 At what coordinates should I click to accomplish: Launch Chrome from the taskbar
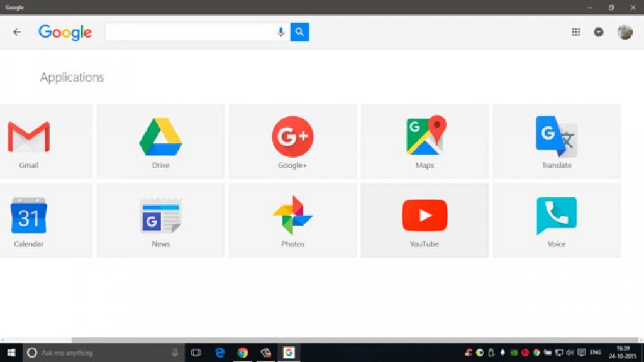[242, 353]
